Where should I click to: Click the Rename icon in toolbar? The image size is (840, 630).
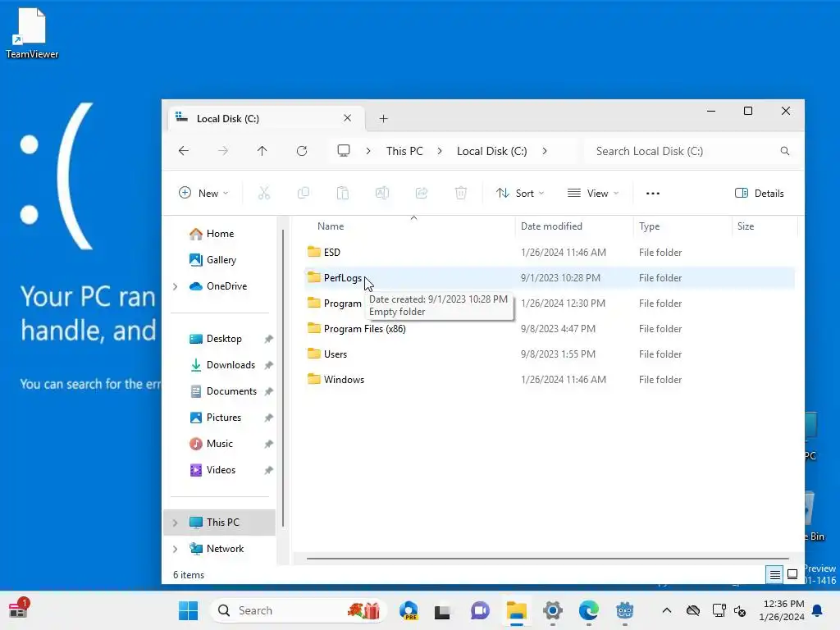[382, 193]
